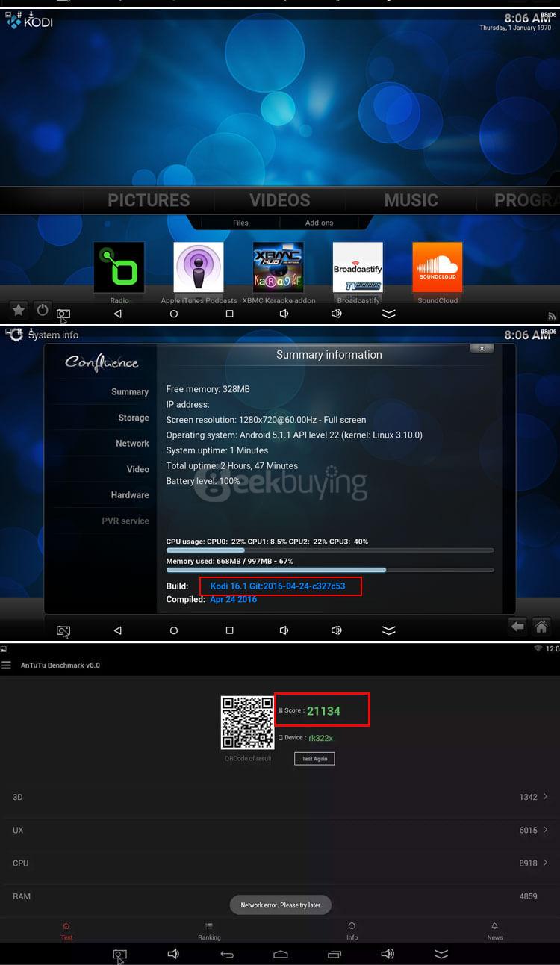The height and width of the screenshot is (965, 560).
Task: Open VIDEOS on Kodi home menu
Action: pyautogui.click(x=280, y=200)
